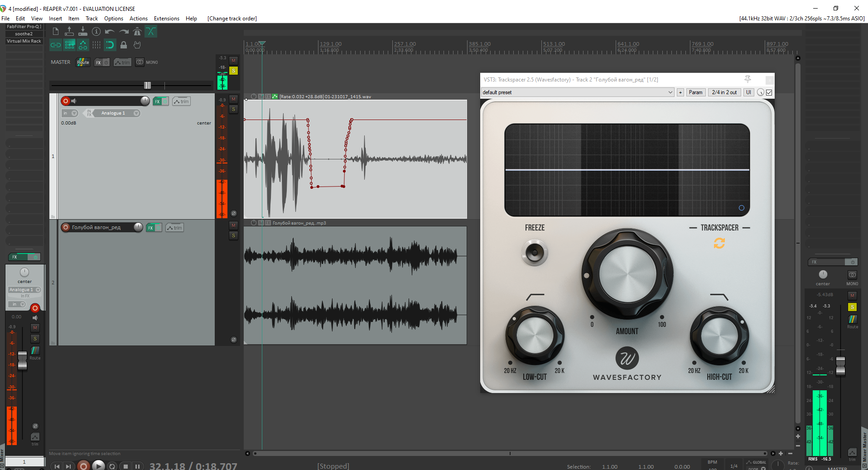Click the HIGH-CUT knob
Image resolution: width=868 pixels, height=470 pixels.
click(719, 336)
